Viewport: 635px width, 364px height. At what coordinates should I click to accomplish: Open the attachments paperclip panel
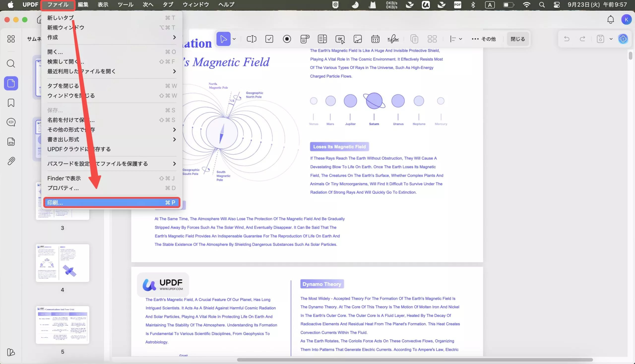pyautogui.click(x=11, y=161)
